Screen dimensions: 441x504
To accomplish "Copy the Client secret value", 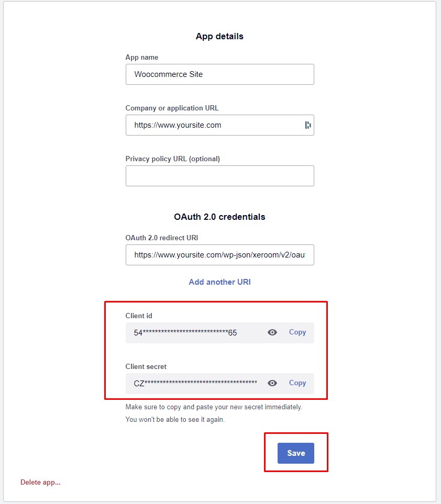I will coord(297,383).
